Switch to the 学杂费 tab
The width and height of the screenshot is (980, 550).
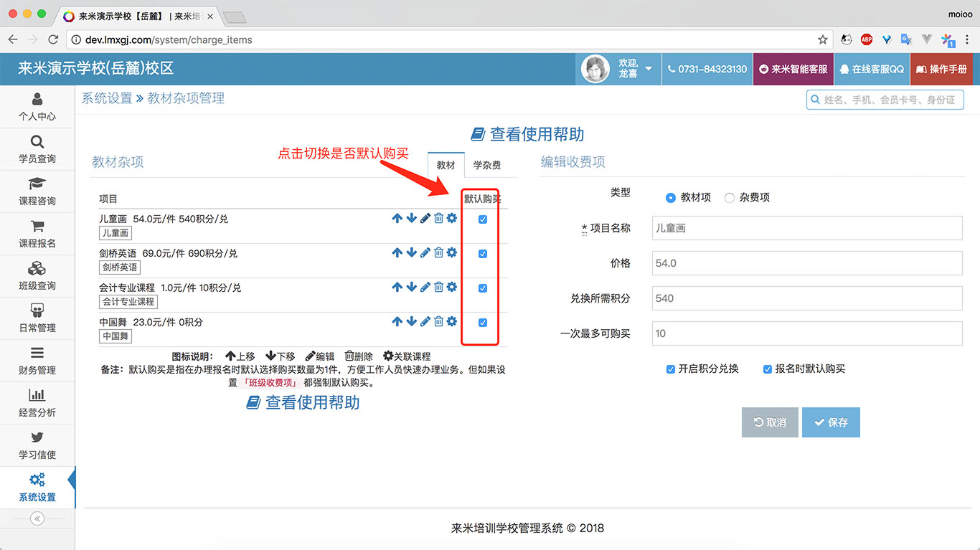(x=488, y=164)
